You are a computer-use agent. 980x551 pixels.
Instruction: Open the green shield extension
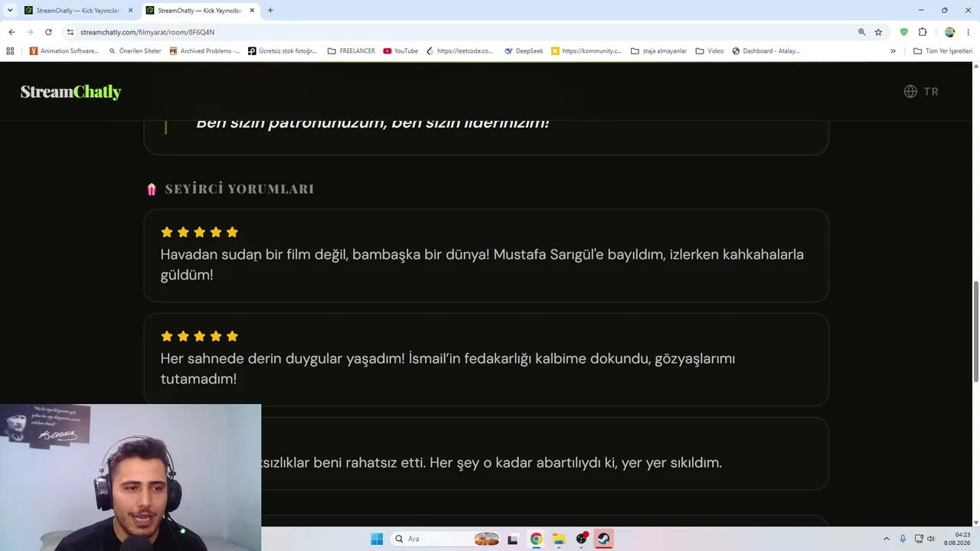click(x=903, y=32)
